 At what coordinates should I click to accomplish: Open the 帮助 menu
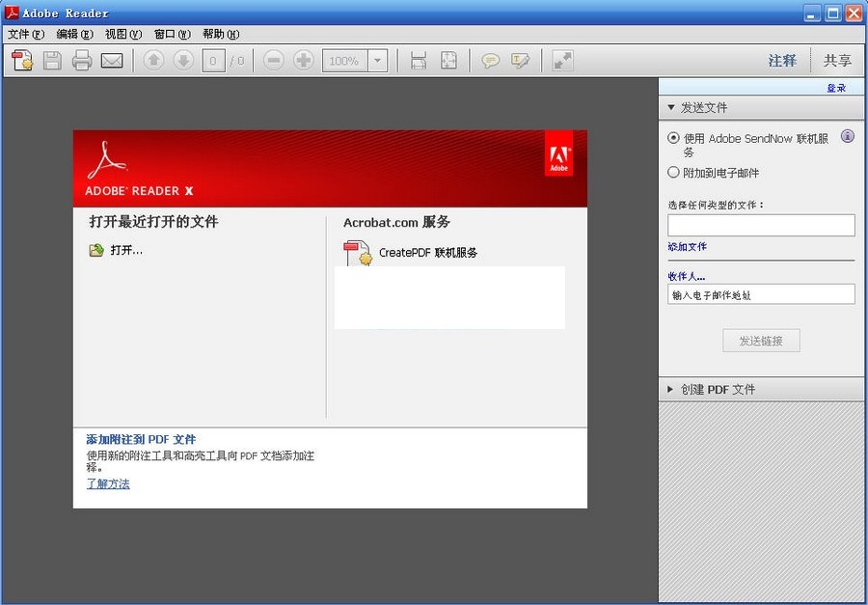[x=221, y=35]
